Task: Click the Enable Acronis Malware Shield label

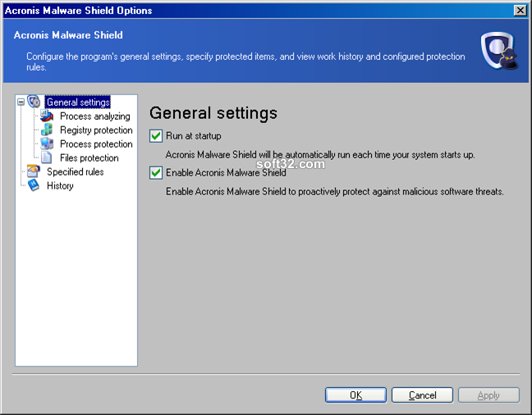Action: pos(226,173)
